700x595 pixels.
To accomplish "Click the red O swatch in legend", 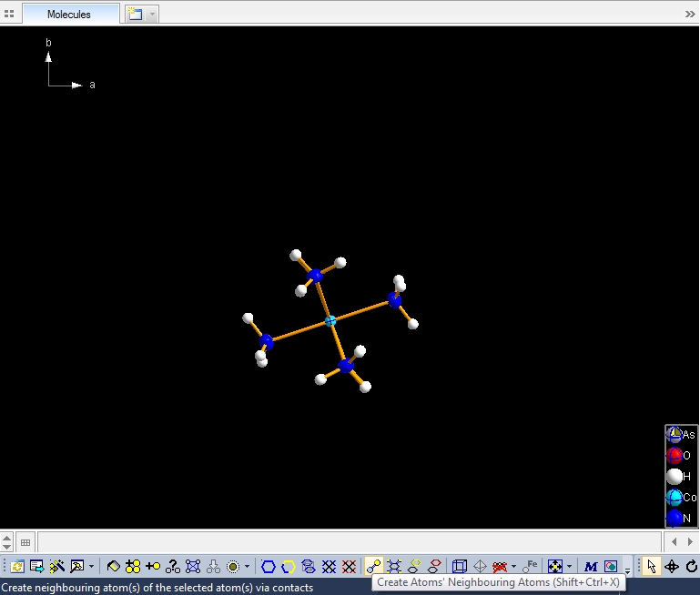I will pos(675,455).
